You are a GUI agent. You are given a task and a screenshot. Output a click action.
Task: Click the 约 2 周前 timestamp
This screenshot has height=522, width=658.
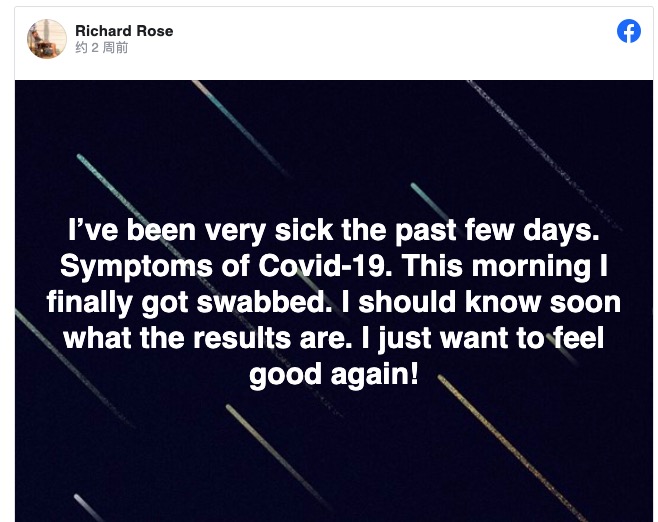[x=102, y=48]
